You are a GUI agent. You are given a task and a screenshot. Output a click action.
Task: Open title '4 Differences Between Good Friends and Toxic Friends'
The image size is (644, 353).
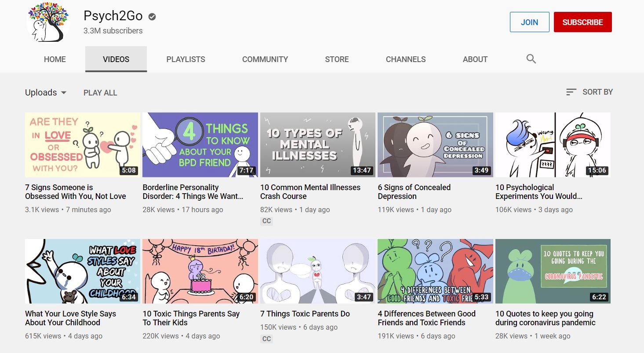click(427, 318)
